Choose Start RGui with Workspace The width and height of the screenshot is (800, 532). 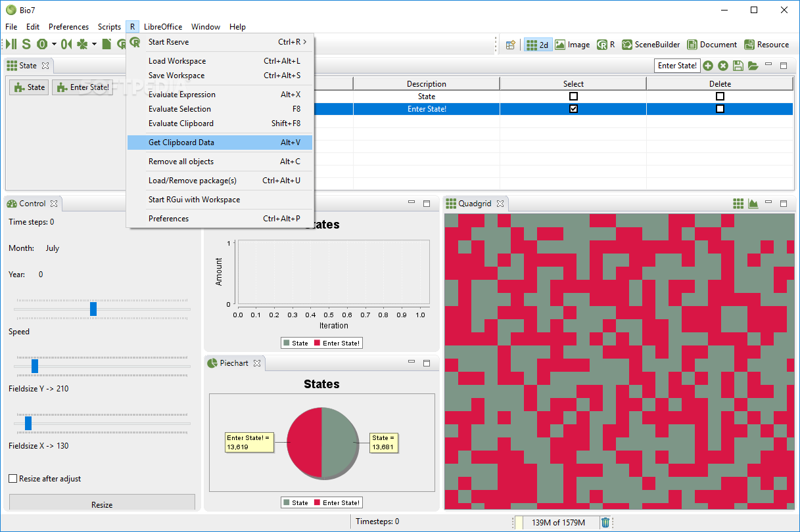click(220, 200)
